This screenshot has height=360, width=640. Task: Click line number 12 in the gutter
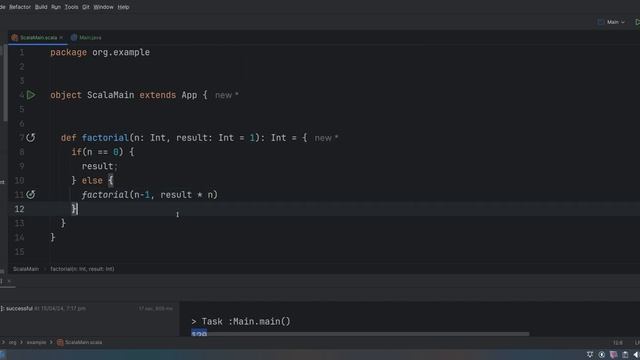(x=19, y=209)
